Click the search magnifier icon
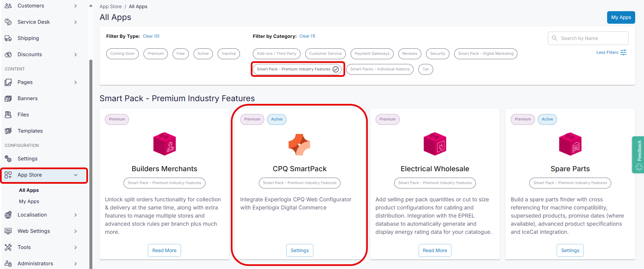 554,38
